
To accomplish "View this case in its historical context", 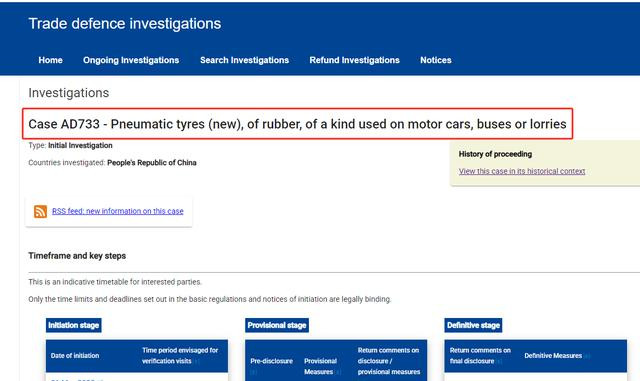I will 522,171.
